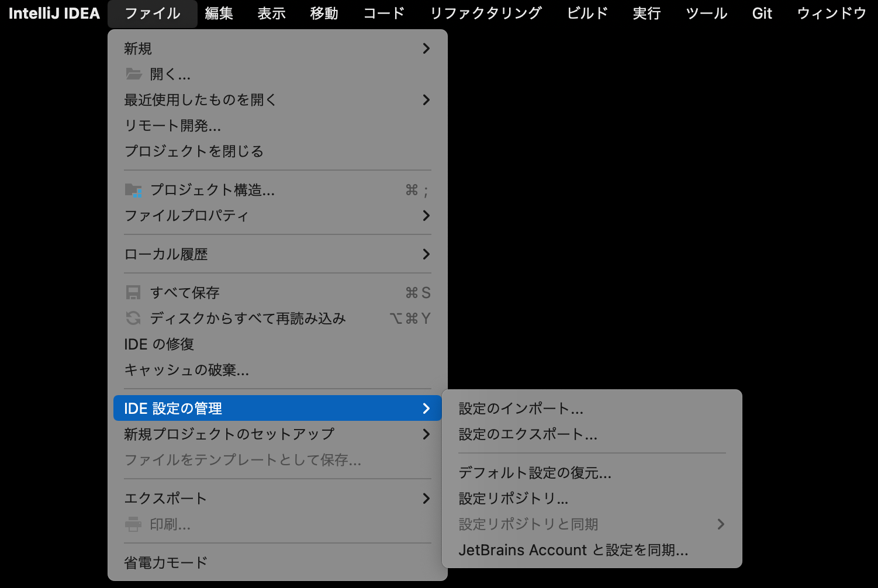Expand the ファイルプロパティ submenu arrow
The image size is (878, 588).
point(426,216)
